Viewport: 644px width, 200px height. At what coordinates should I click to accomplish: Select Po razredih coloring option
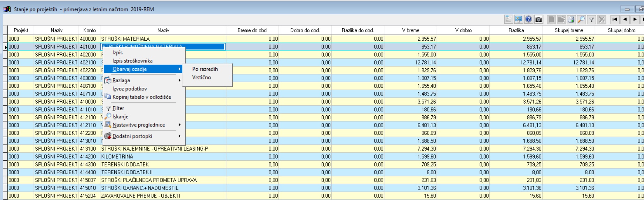(x=205, y=69)
